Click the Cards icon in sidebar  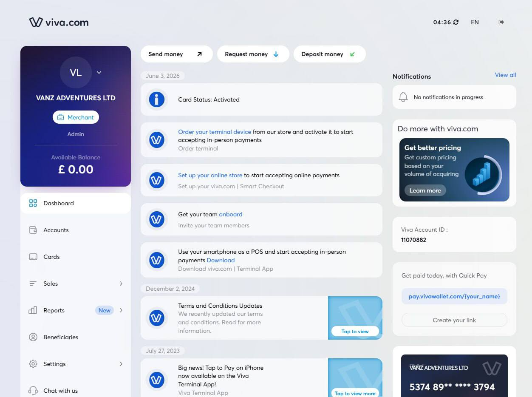click(33, 257)
